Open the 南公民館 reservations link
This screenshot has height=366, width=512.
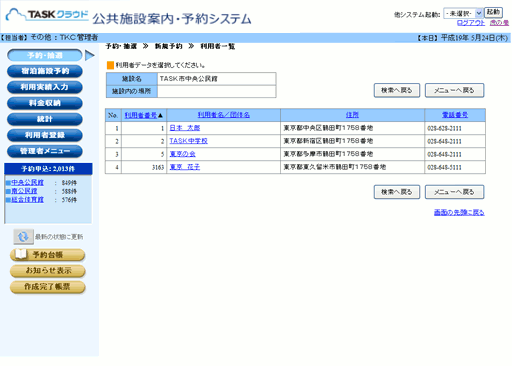(x=24, y=191)
